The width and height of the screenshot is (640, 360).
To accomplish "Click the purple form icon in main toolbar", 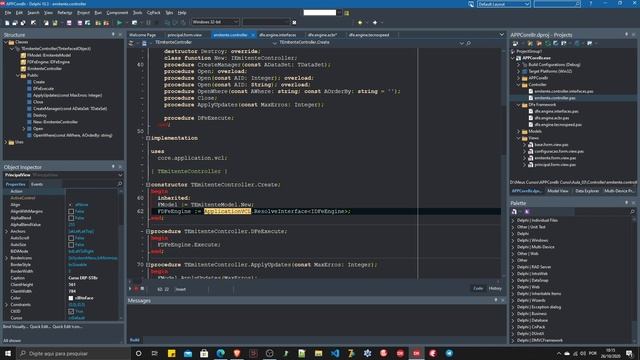I will (69, 23).
